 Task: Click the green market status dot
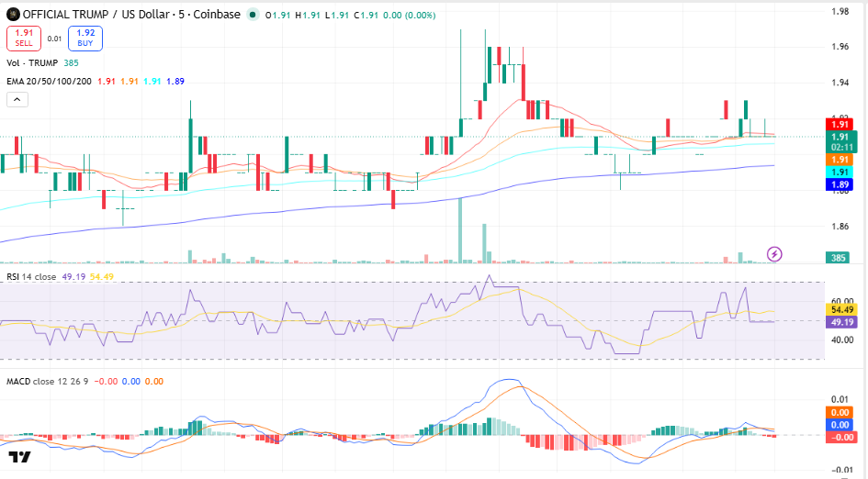(253, 15)
